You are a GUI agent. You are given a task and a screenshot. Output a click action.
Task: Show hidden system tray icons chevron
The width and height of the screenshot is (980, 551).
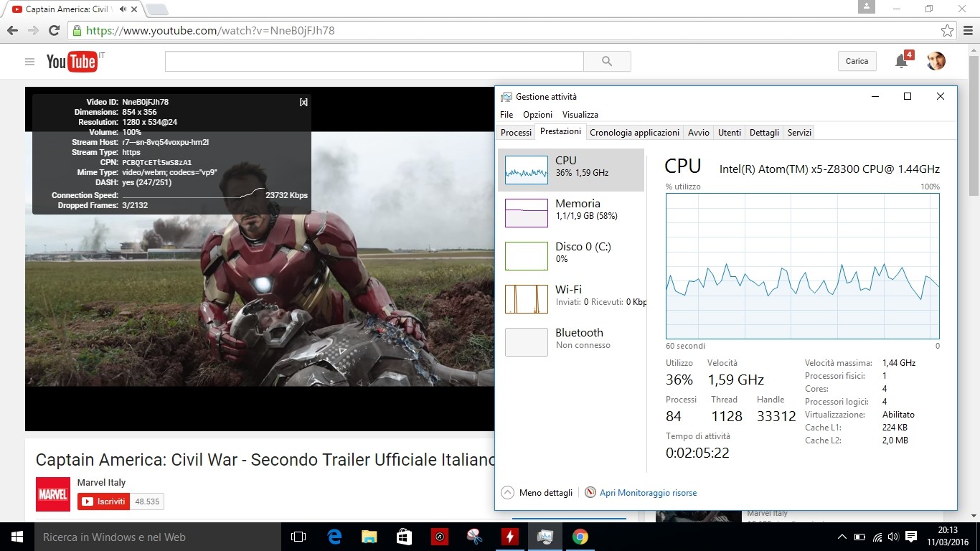842,537
